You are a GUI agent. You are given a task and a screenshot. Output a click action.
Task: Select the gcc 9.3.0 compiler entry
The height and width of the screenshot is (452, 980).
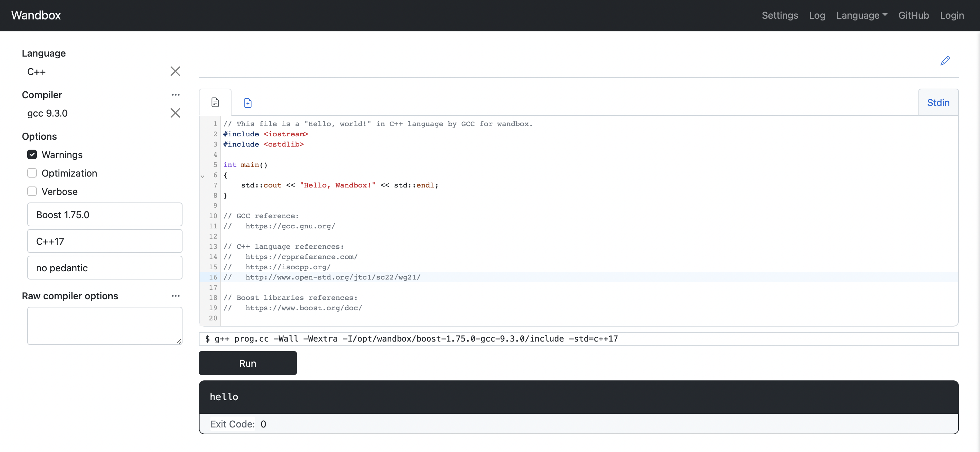pos(47,113)
